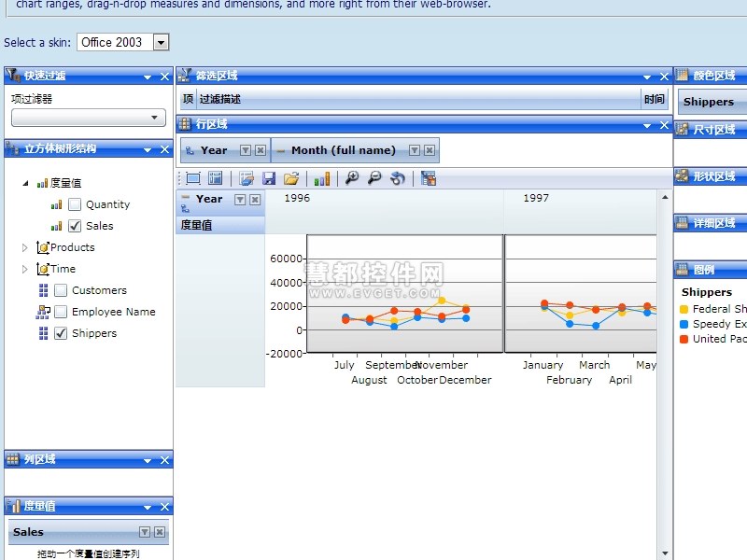
Task: Open quick filter panel dropdown arrow
Action: pos(148,77)
